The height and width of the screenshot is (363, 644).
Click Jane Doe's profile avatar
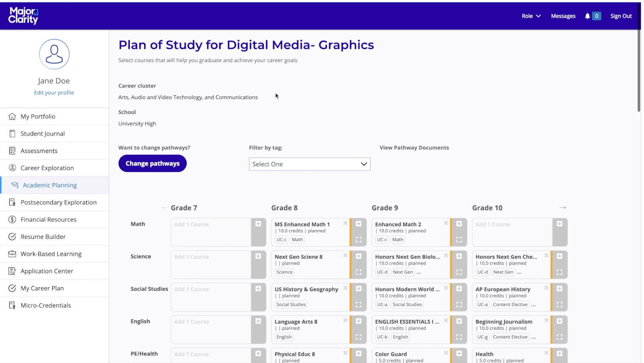[x=54, y=54]
